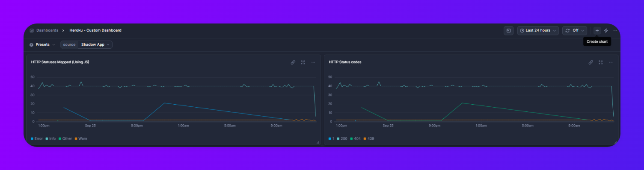Go to Dashboards breadcrumb link

[47, 30]
